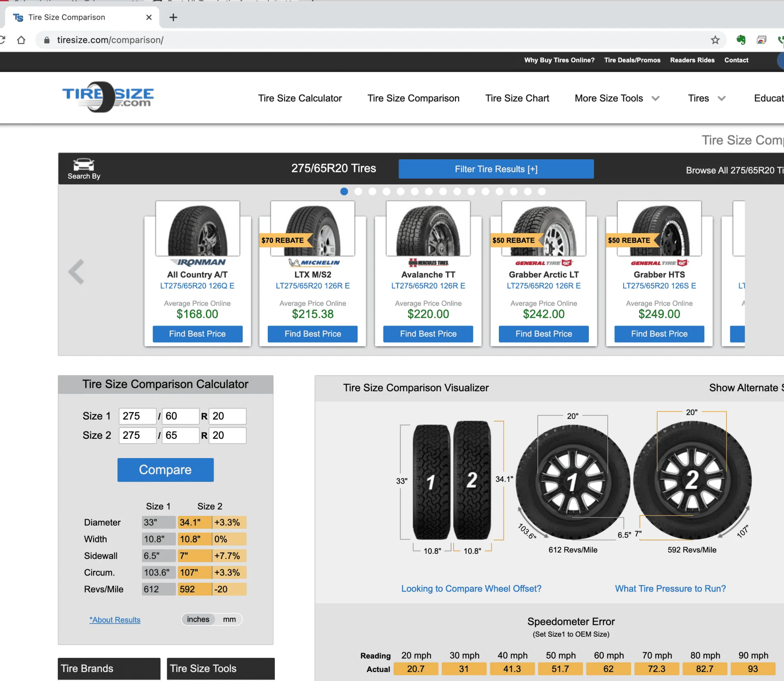This screenshot has width=784, height=681.
Task: Open Why Buy Tires Online link
Action: [559, 60]
